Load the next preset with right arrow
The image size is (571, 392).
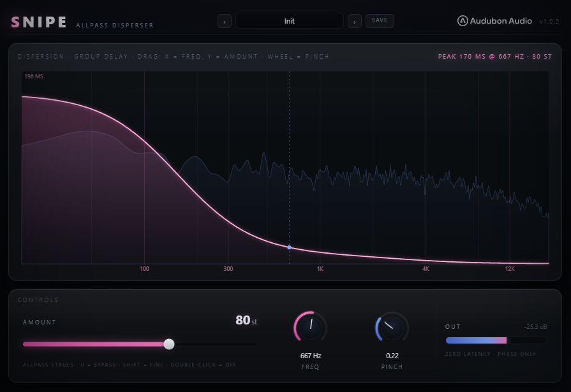click(354, 21)
